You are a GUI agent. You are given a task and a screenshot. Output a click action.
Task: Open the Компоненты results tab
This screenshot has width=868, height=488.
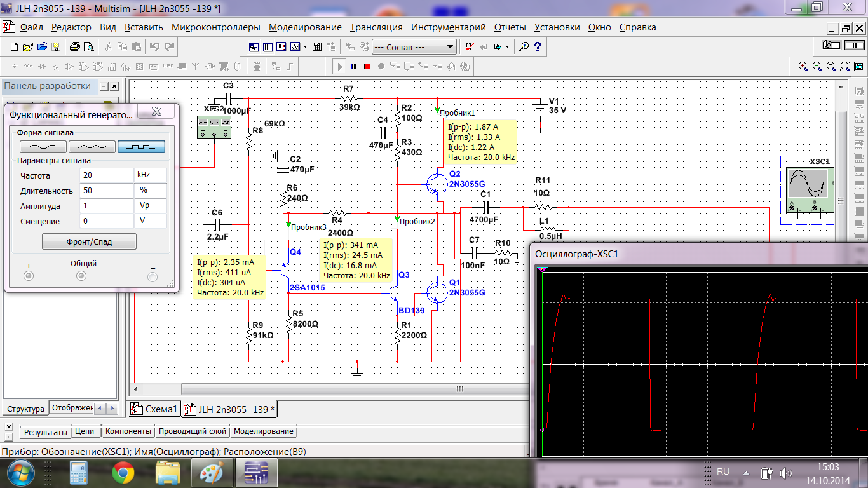[x=128, y=431]
